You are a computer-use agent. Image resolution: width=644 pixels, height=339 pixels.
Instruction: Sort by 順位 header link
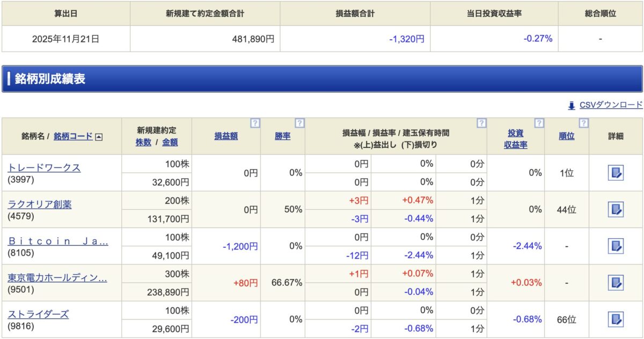click(566, 136)
